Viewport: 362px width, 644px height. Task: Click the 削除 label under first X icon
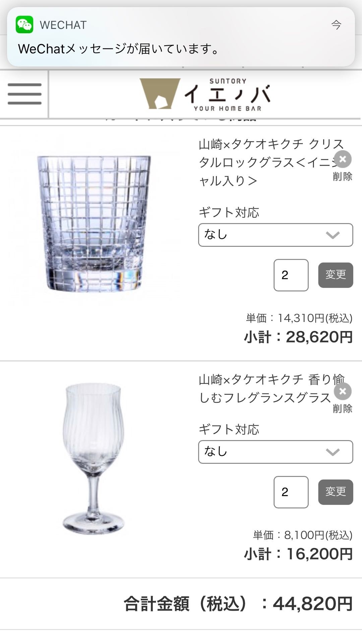click(x=342, y=176)
